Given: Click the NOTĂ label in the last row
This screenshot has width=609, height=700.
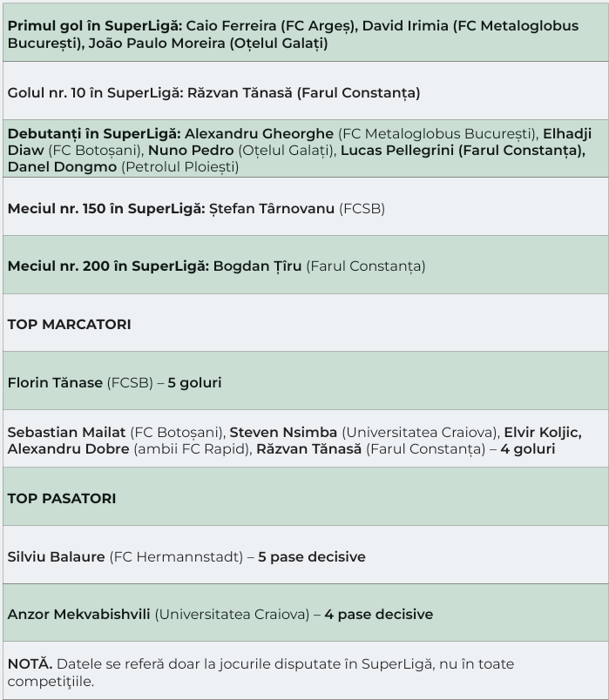Looking at the screenshot, I should (30, 663).
